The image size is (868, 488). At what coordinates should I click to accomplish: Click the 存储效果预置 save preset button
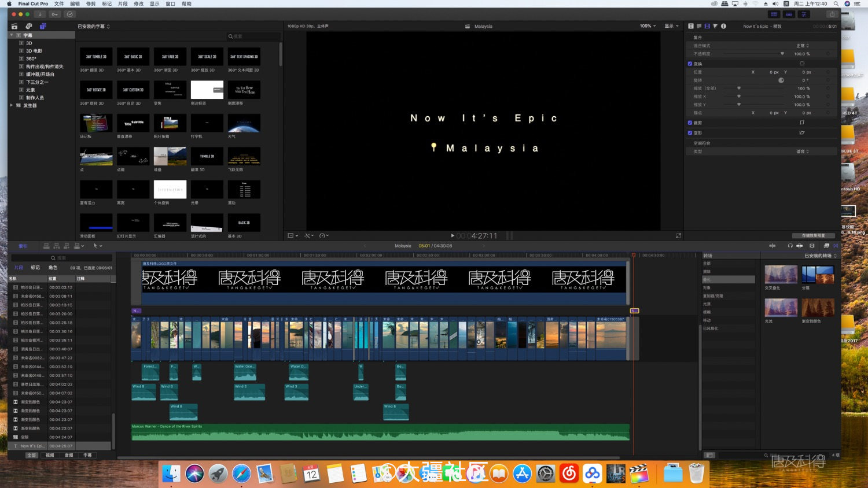pyautogui.click(x=813, y=235)
